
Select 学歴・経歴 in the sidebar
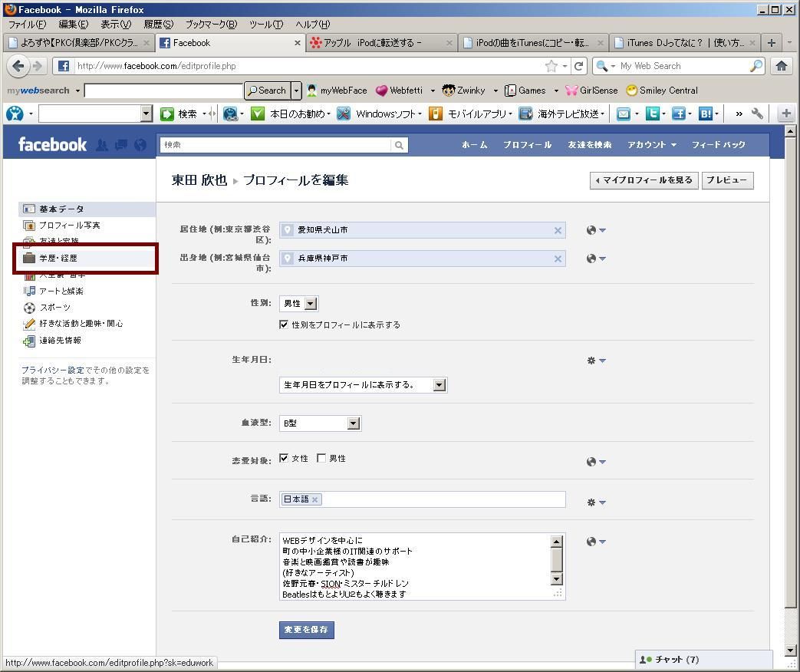click(86, 259)
